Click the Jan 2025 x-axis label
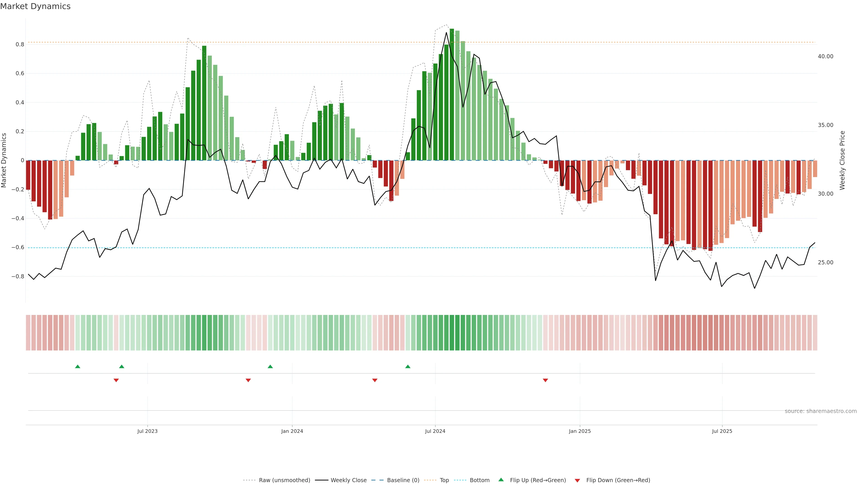The height and width of the screenshot is (488, 868). click(x=580, y=431)
